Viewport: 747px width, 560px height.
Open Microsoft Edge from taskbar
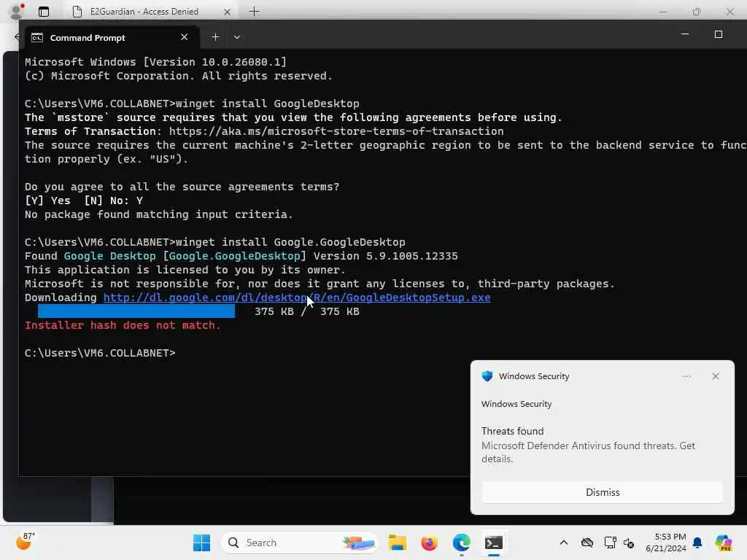pyautogui.click(x=461, y=542)
